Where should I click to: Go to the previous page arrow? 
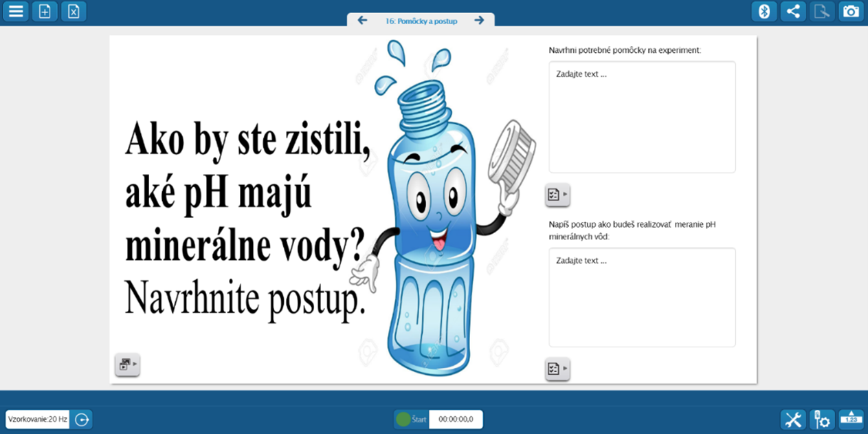tap(362, 21)
